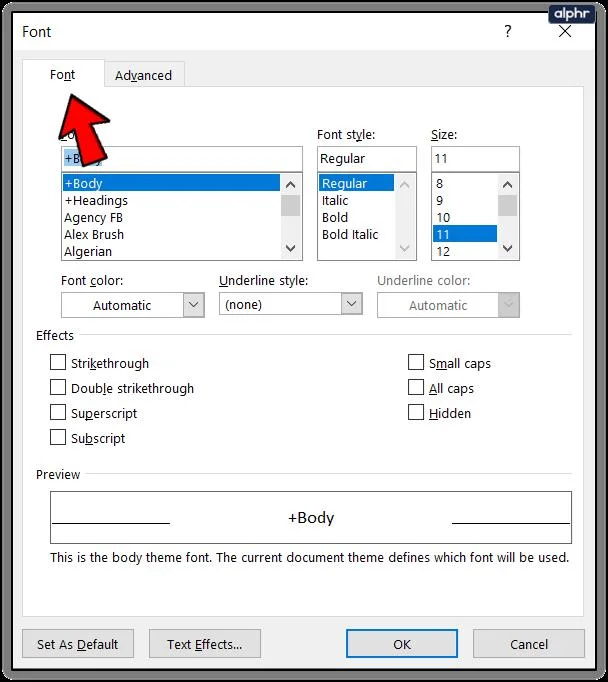
Task: Open Text Effects settings
Action: point(205,644)
